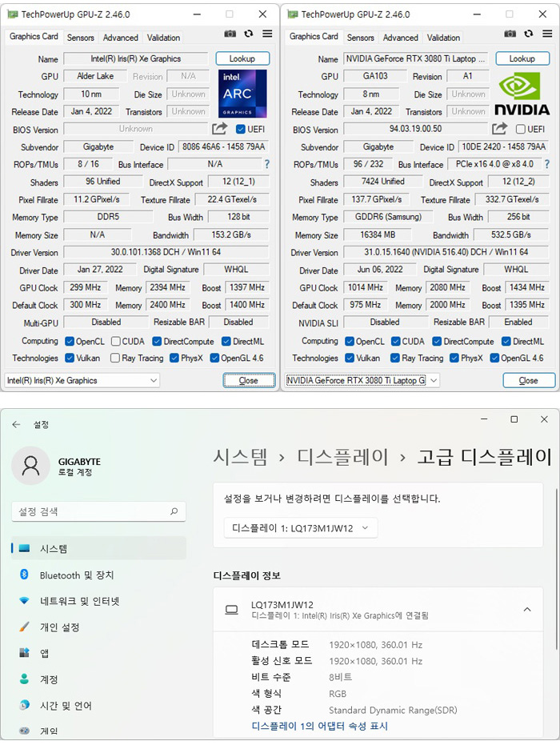Open 앱 settings page
This screenshot has height=745, width=560.
coord(98,653)
